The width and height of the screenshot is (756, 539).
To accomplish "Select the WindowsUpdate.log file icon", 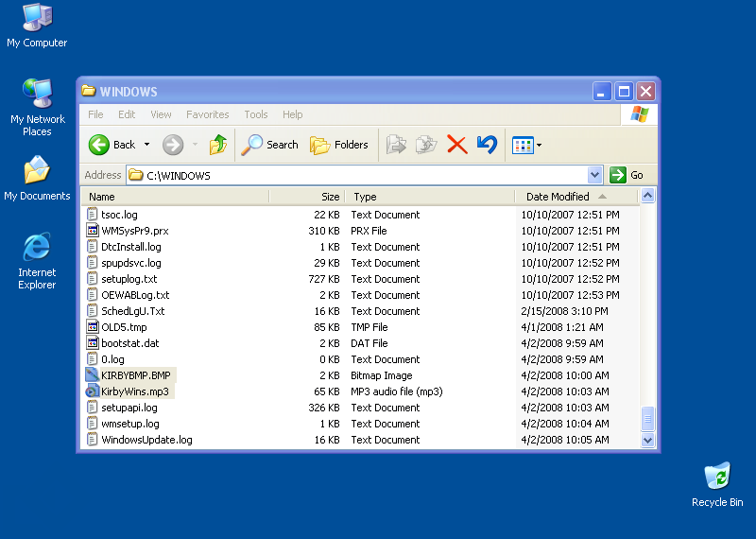I will pos(92,440).
